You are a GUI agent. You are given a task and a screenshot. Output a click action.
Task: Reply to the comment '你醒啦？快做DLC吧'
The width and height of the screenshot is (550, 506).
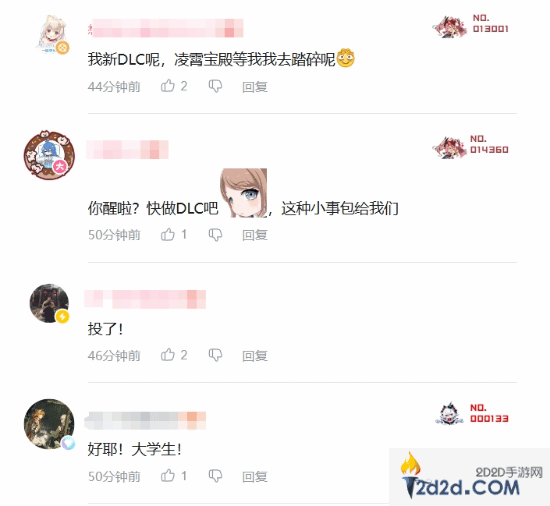[255, 235]
